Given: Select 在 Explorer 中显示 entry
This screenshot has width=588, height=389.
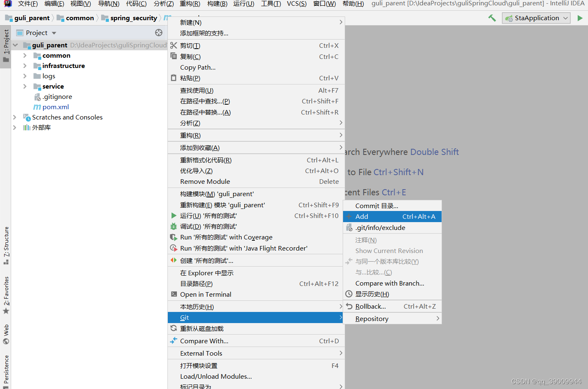Looking at the screenshot, I should [256, 273].
